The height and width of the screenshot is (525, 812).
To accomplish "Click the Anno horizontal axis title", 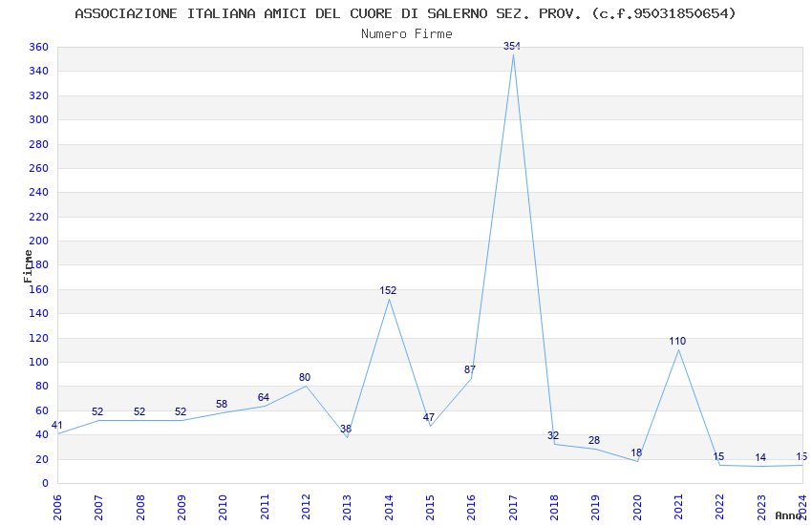I will coord(788,515).
